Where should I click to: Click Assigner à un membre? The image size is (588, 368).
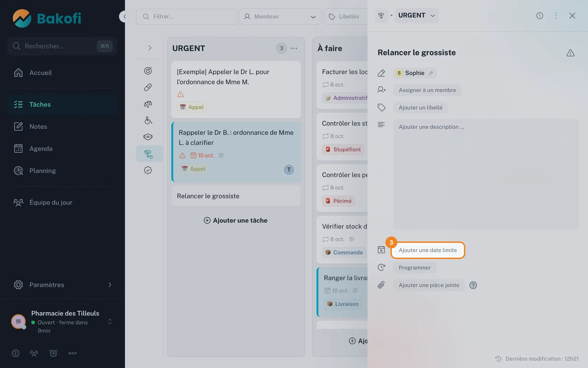(427, 90)
